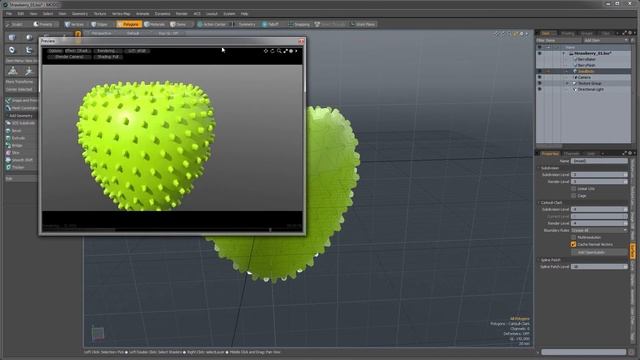Switch to Edges selection mode
The height and width of the screenshot is (360, 640).
point(100,24)
